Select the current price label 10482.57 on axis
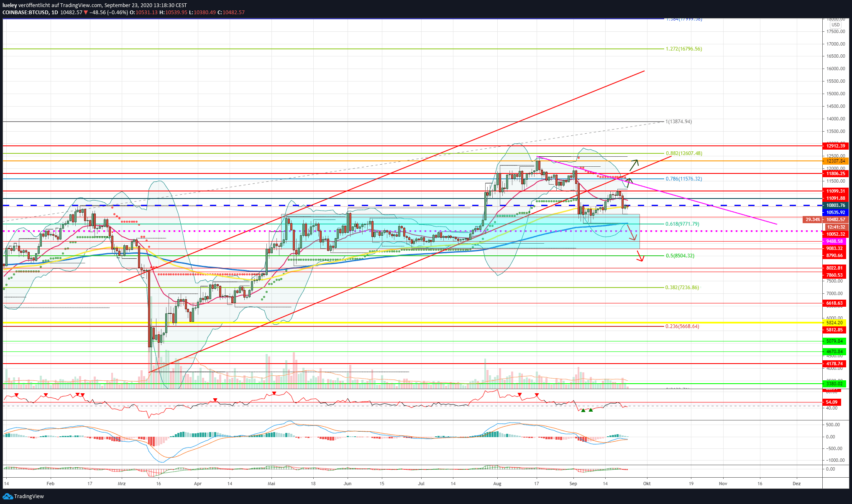Screen dimensions: 852x504 pos(835,219)
